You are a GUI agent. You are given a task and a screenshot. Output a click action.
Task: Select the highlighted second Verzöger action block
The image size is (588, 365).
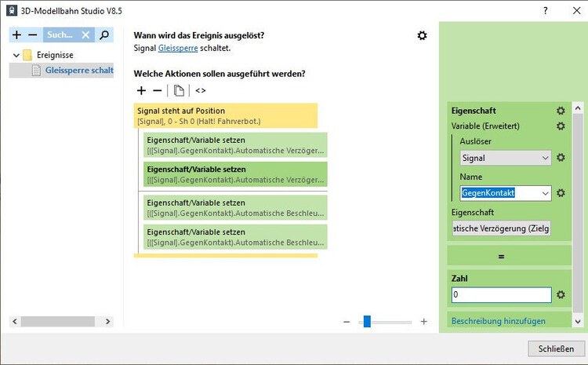pos(235,174)
